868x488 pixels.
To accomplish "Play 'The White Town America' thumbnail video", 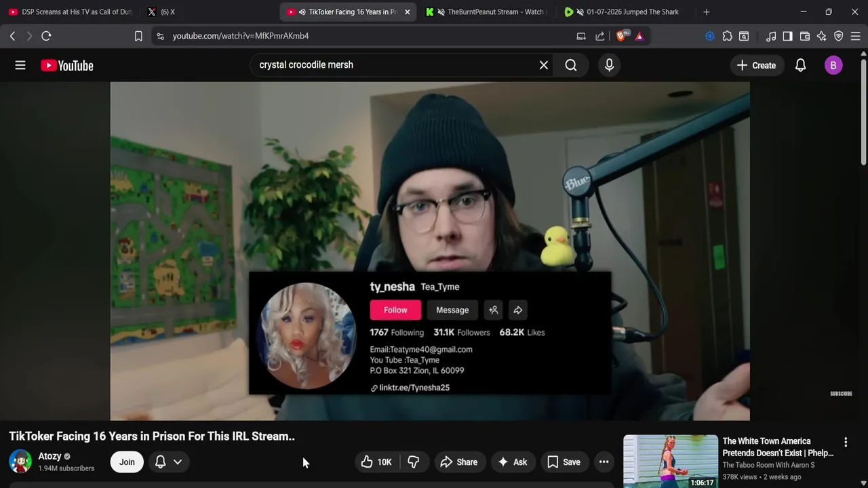I will click(671, 461).
